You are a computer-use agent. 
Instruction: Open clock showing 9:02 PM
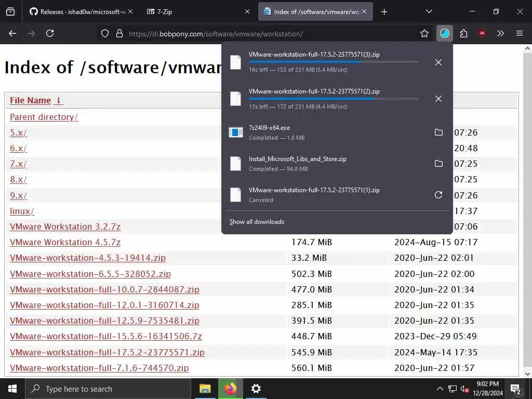[488, 389]
